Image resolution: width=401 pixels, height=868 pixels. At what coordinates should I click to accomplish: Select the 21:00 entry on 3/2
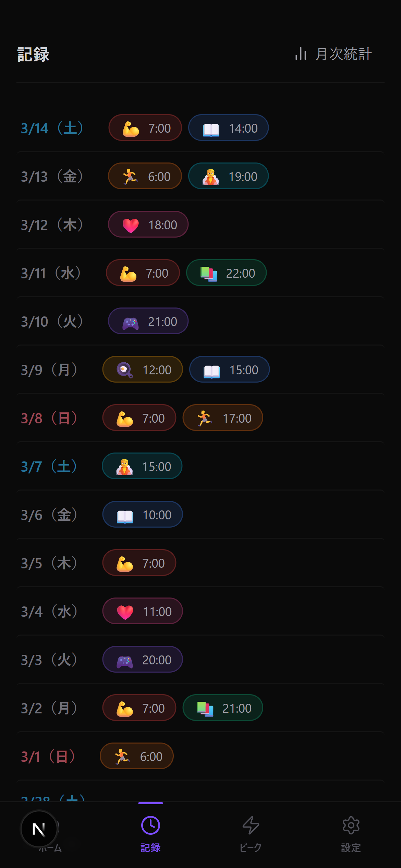223,708
